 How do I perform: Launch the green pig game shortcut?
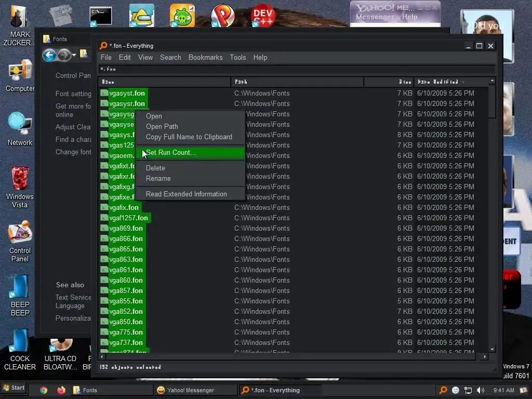click(x=182, y=16)
